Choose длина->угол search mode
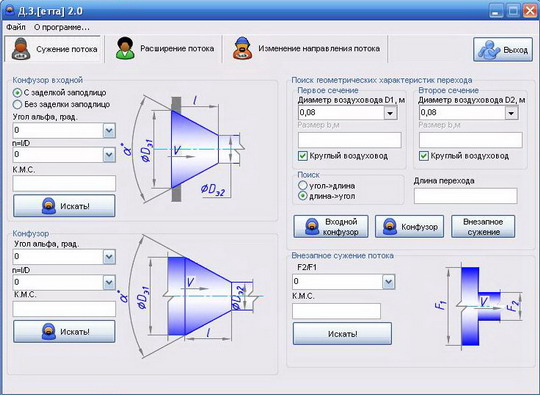 (302, 196)
